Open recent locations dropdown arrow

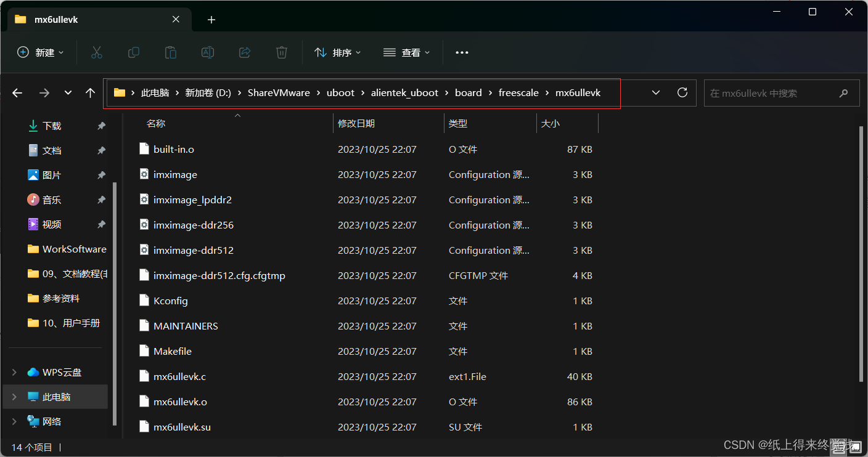coord(68,93)
